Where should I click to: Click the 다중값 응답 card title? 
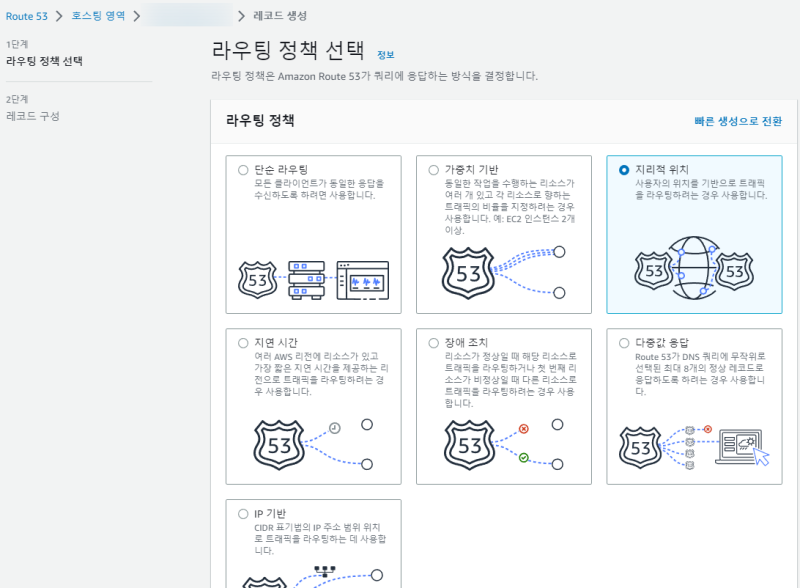click(x=662, y=342)
